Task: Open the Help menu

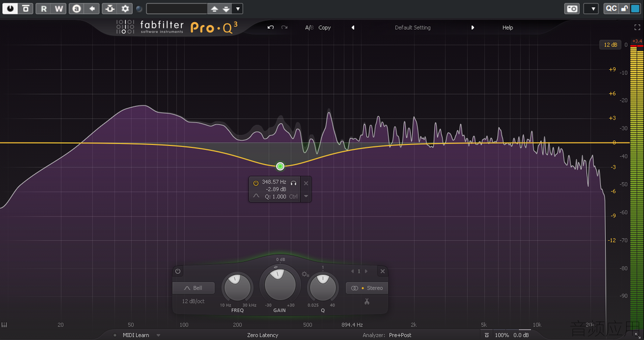Action: coord(507,27)
